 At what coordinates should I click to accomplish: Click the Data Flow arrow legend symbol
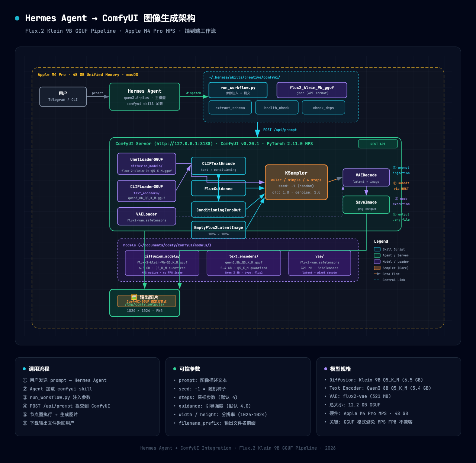[x=377, y=274]
